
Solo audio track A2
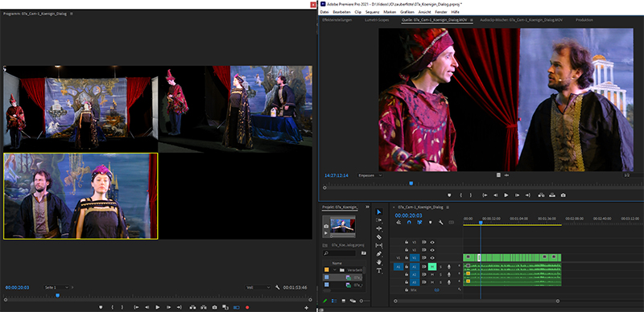pyautogui.click(x=440, y=275)
